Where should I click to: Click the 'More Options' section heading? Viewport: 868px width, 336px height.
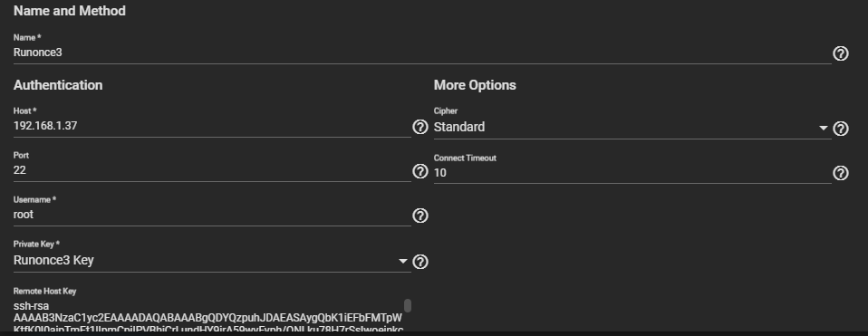coord(475,85)
